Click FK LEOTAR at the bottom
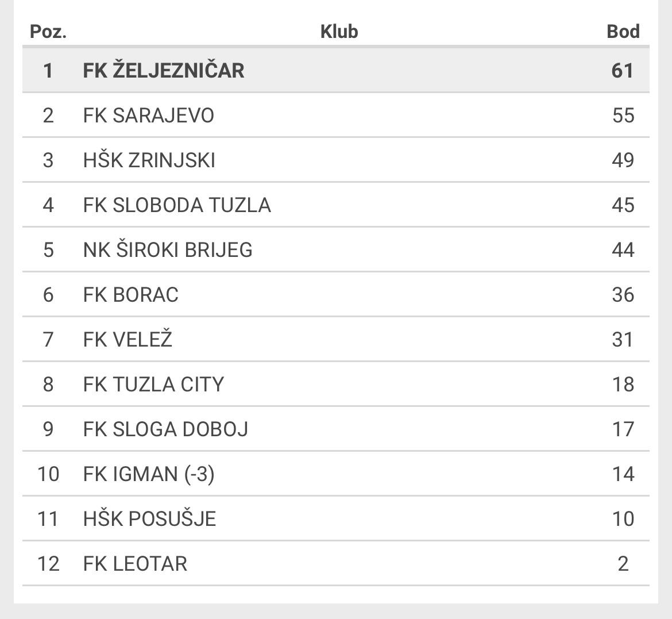This screenshot has height=619, width=672. [135, 564]
